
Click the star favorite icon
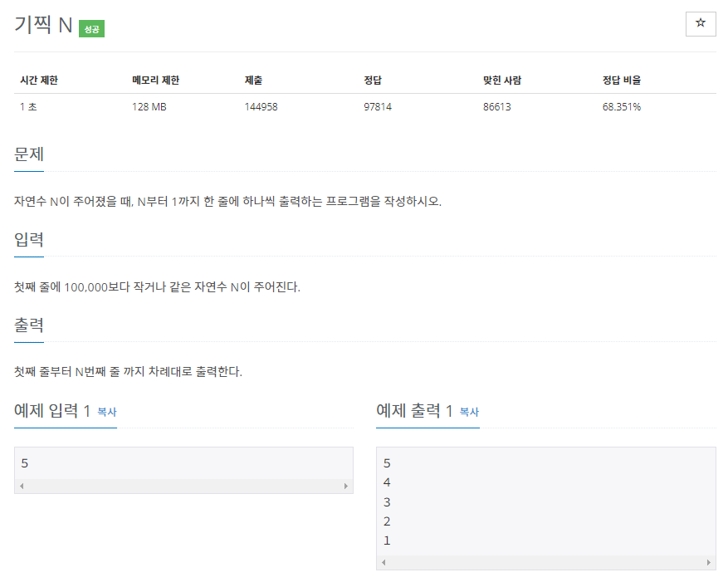700,23
